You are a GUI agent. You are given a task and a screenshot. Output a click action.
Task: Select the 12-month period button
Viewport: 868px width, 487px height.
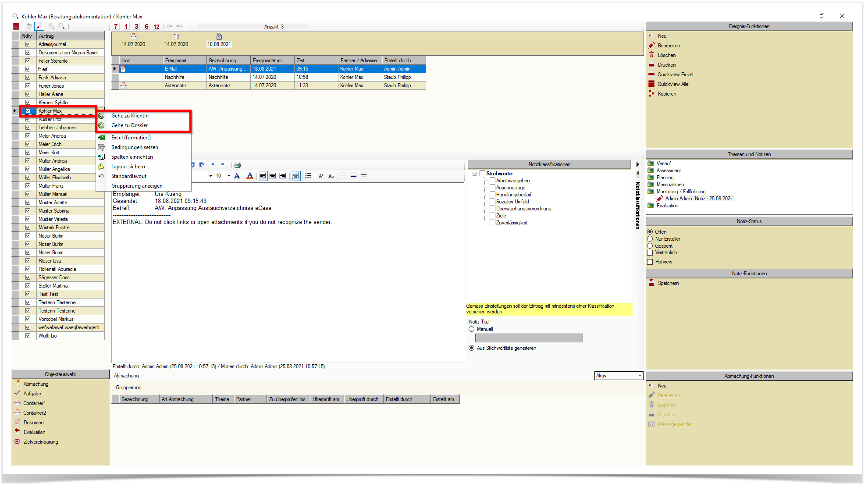(x=157, y=27)
